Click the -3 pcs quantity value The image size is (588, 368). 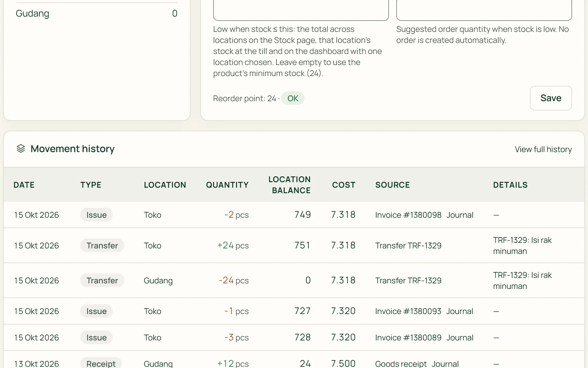[236, 337]
